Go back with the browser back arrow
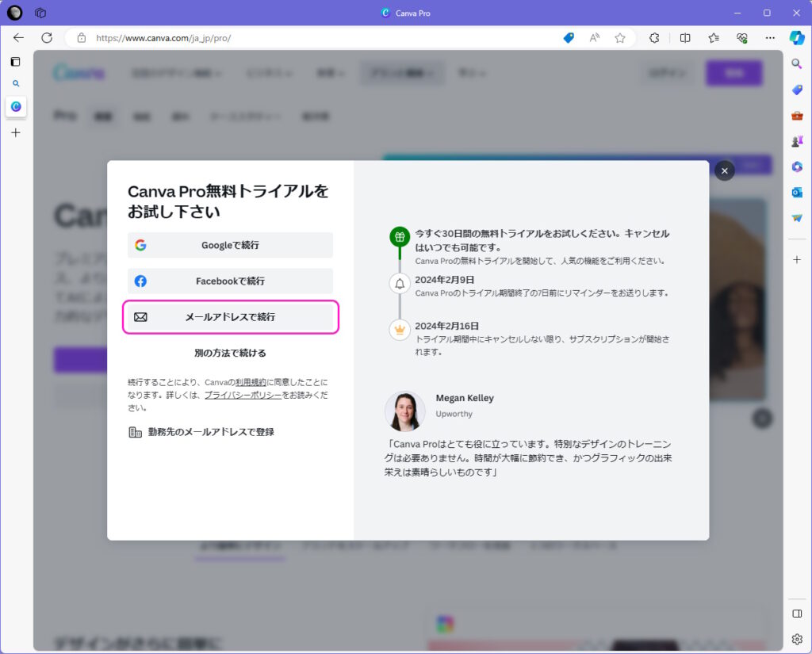Image resolution: width=812 pixels, height=654 pixels. point(19,38)
